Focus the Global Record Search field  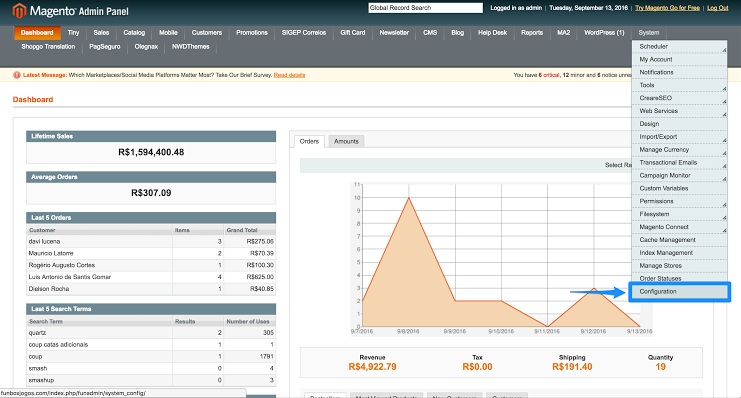[x=425, y=8]
